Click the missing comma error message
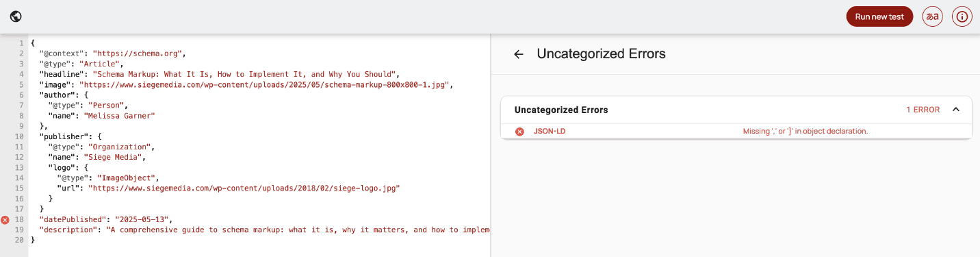Image resolution: width=980 pixels, height=257 pixels. (x=805, y=132)
